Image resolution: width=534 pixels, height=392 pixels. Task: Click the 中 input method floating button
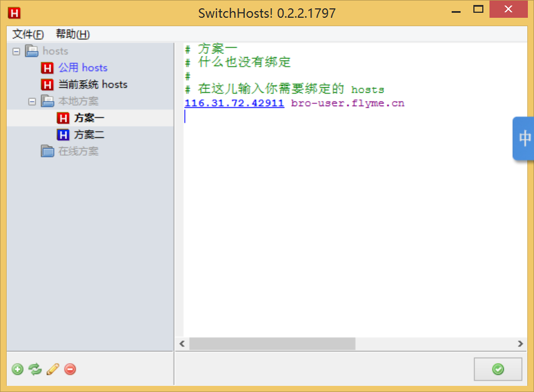click(524, 138)
